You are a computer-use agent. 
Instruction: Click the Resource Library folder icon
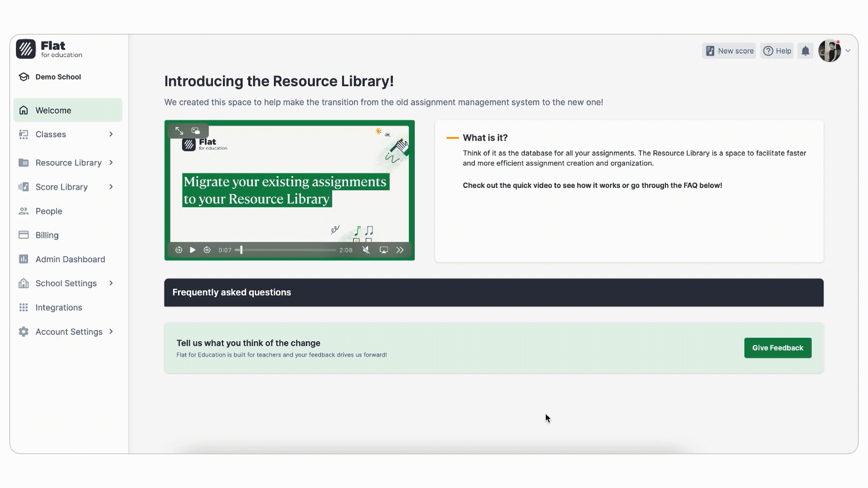[24, 163]
